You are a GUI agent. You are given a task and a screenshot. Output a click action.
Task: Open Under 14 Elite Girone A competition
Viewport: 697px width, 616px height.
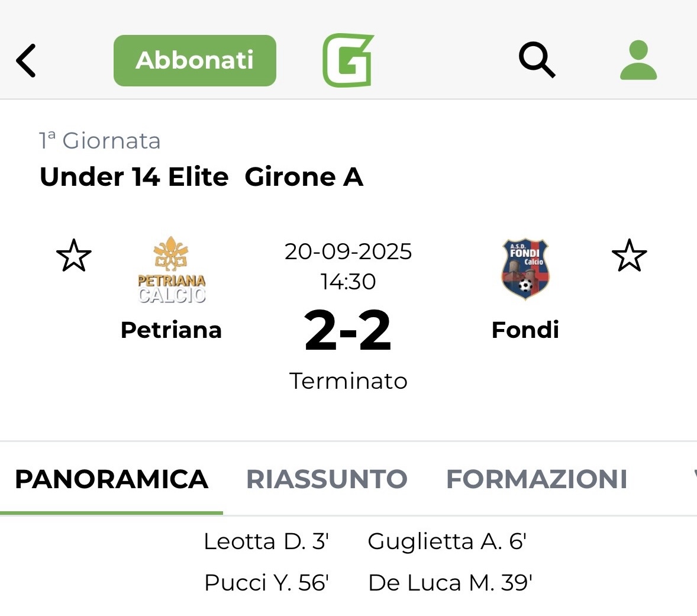pos(201,177)
